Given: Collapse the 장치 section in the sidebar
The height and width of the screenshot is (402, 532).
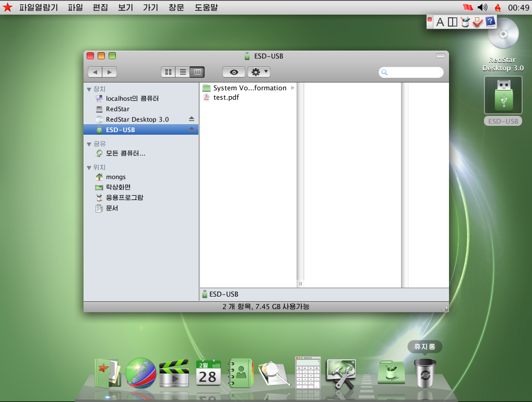Looking at the screenshot, I should pos(89,89).
